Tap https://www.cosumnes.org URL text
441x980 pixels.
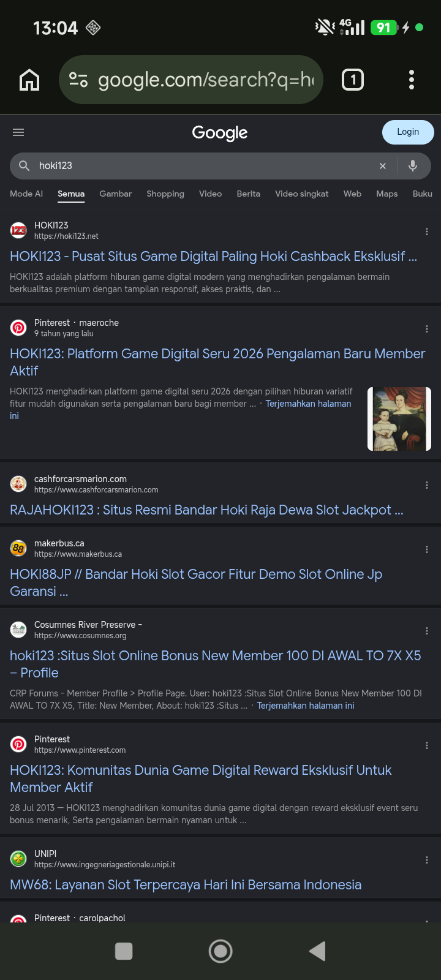pos(80,636)
